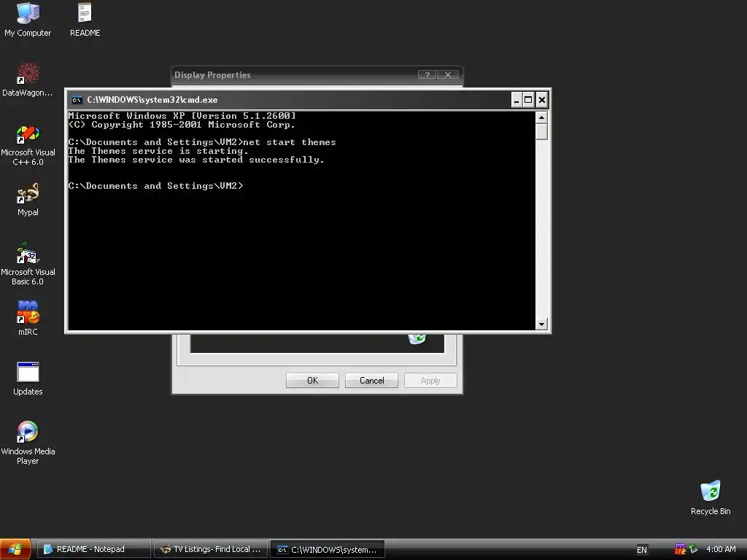
Task: Maximize the cmd.exe window
Action: tap(528, 100)
